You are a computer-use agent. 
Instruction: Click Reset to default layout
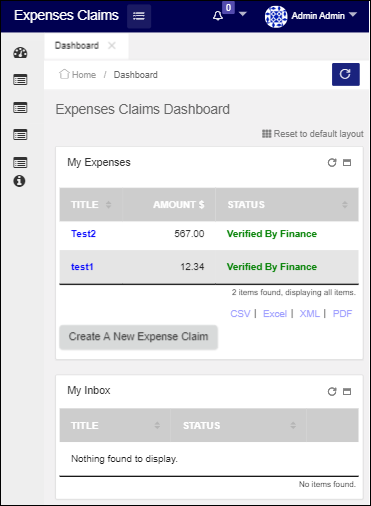pyautogui.click(x=313, y=134)
